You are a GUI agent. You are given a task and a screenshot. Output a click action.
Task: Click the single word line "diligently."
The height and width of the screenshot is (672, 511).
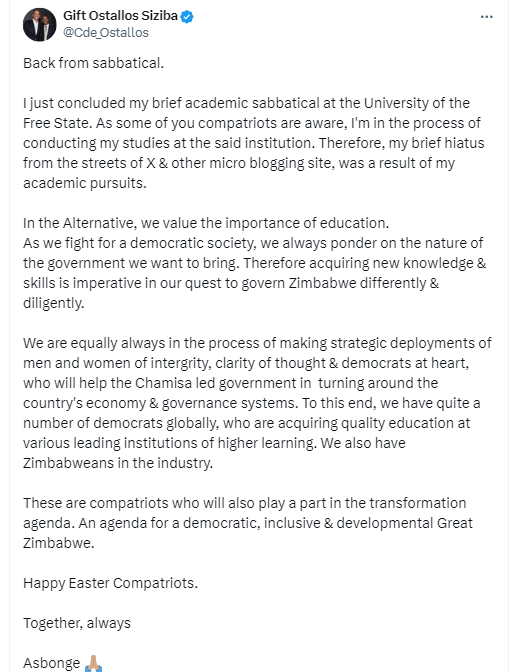[54, 303]
